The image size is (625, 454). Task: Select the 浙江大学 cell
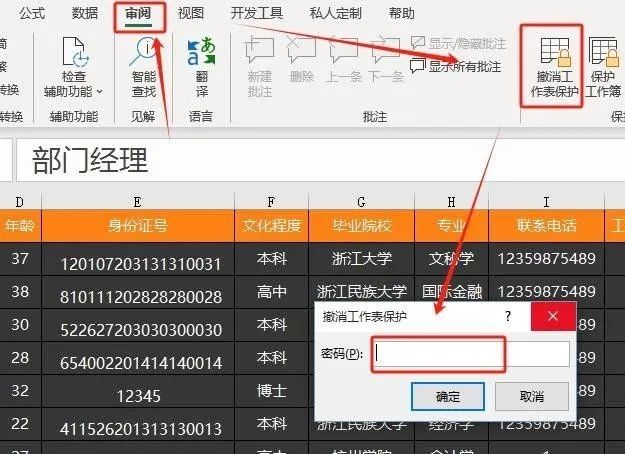[x=361, y=259]
